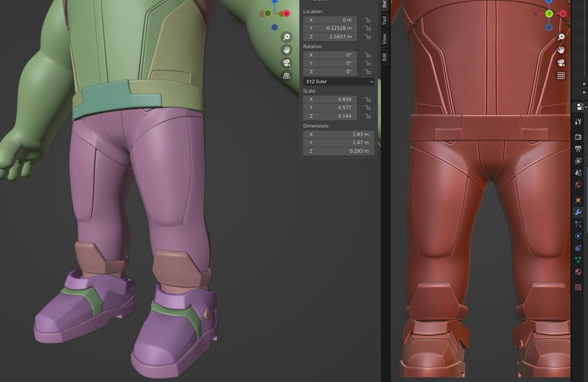Click Scale X field 0.839
This screenshot has height=382, width=588.
pyautogui.click(x=330, y=99)
